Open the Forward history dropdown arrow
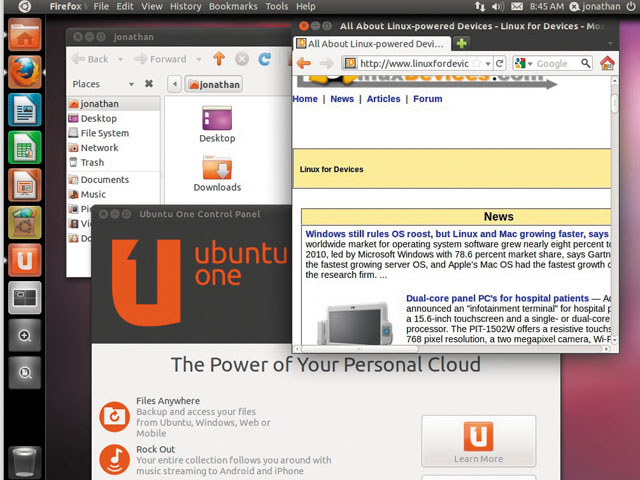The width and height of the screenshot is (640, 480). pyautogui.click(x=199, y=60)
